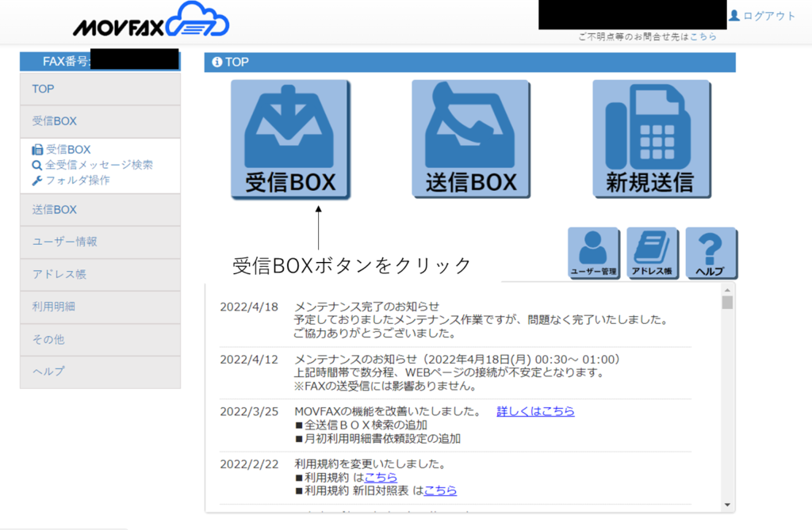Expand 受信BOX section in sidebar menu
The width and height of the screenshot is (812, 530).
[x=101, y=121]
